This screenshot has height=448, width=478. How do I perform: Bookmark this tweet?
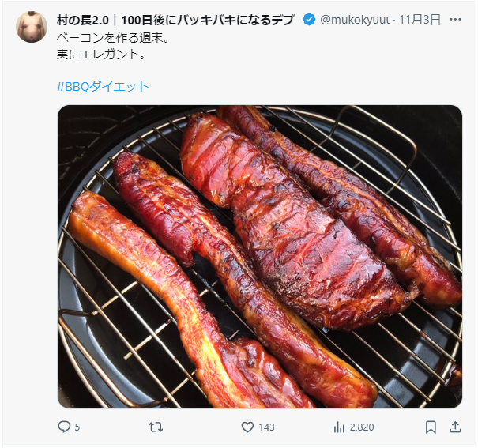pos(431,427)
